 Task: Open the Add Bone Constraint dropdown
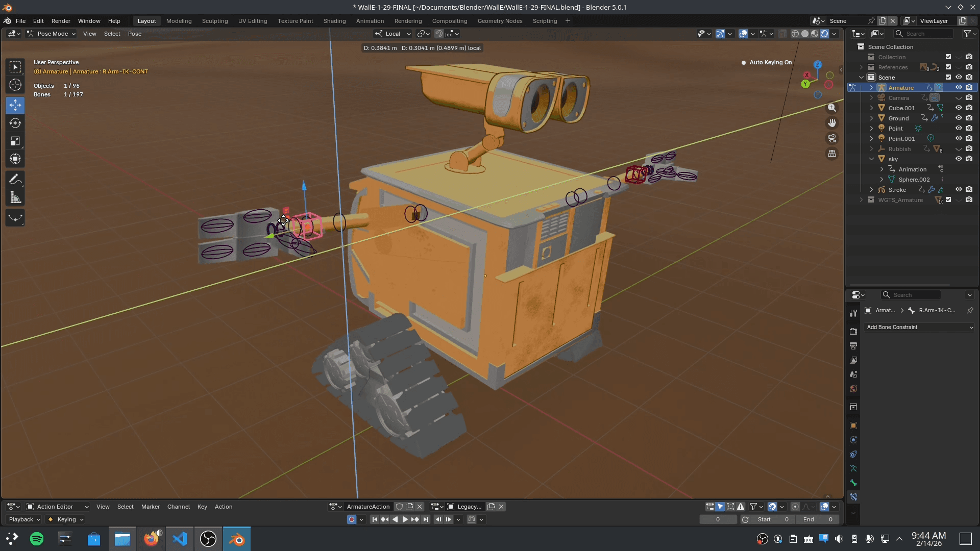pos(919,327)
